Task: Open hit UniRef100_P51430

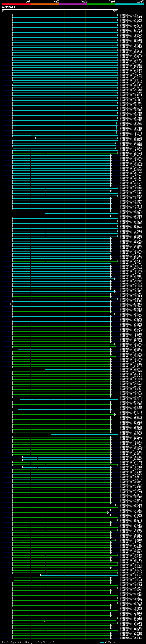Action: pos(131,15)
